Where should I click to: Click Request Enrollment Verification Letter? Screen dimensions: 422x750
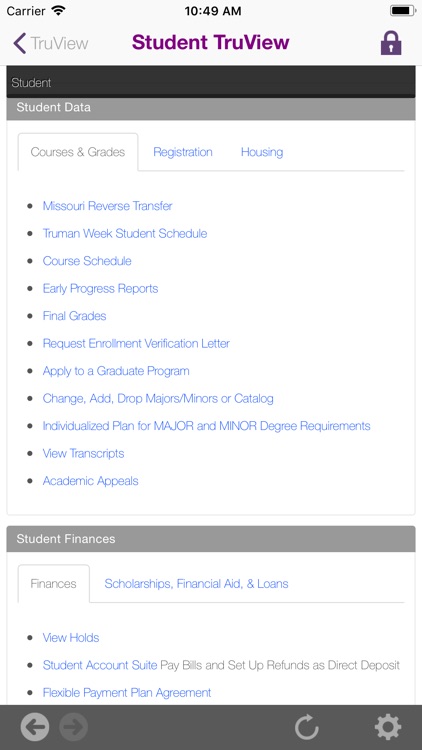[x=136, y=343]
